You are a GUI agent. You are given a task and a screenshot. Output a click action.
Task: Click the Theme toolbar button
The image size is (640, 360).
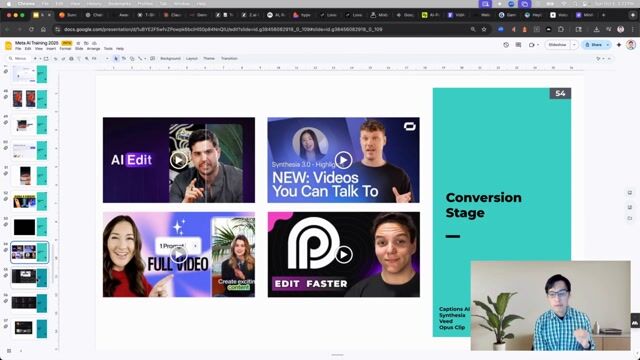tap(209, 58)
